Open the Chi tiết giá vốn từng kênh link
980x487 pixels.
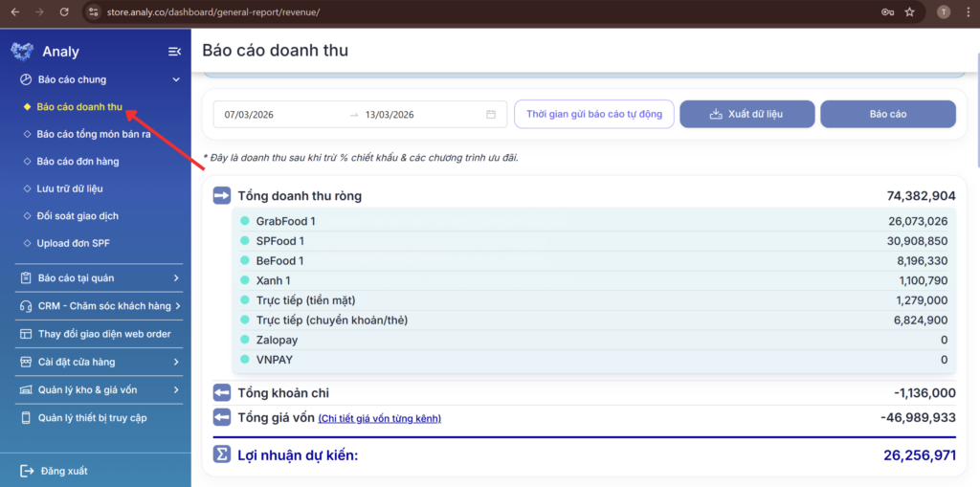379,419
